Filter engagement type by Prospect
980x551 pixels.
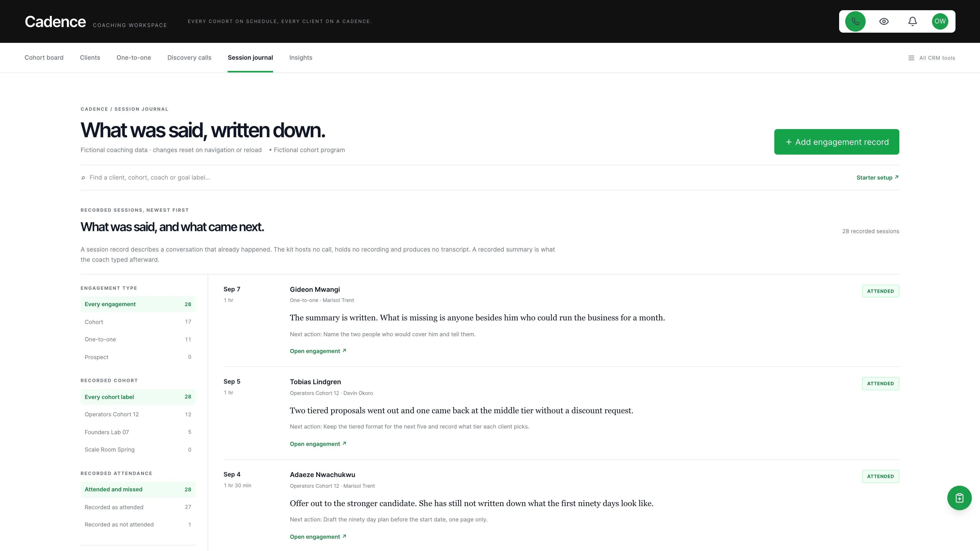tap(138, 357)
